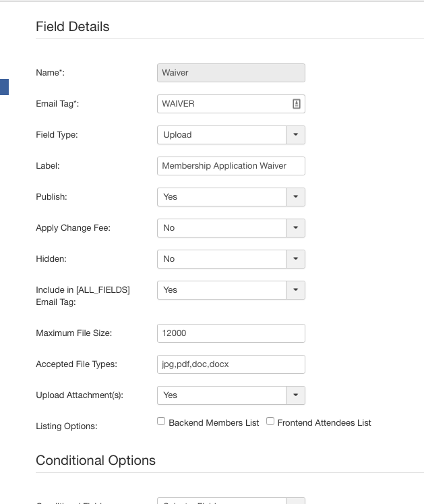
Task: Click the Maximum File Size input
Action: tap(231, 333)
